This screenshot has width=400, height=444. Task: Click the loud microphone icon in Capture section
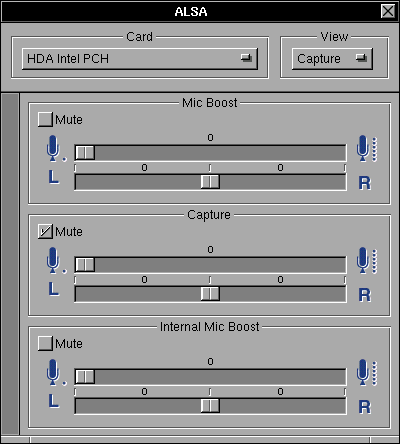pos(367,261)
